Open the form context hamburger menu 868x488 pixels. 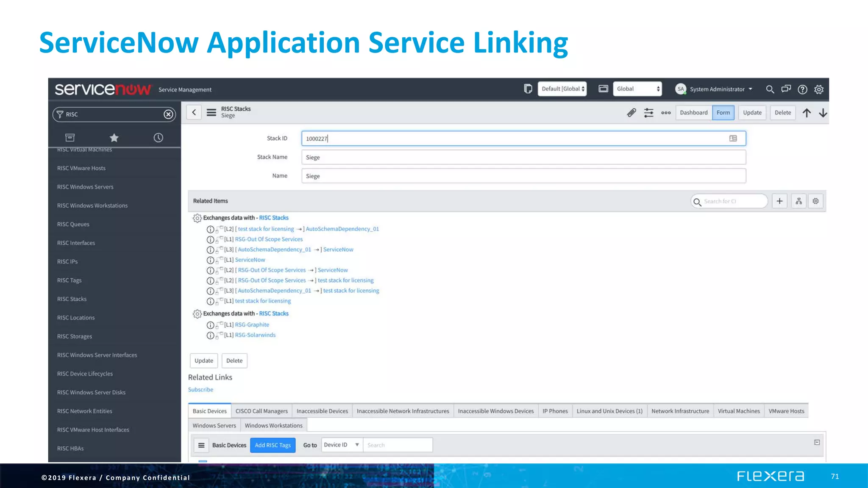[x=211, y=113]
